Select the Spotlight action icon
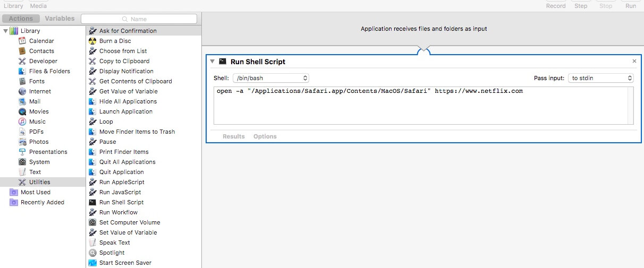 pos(92,253)
